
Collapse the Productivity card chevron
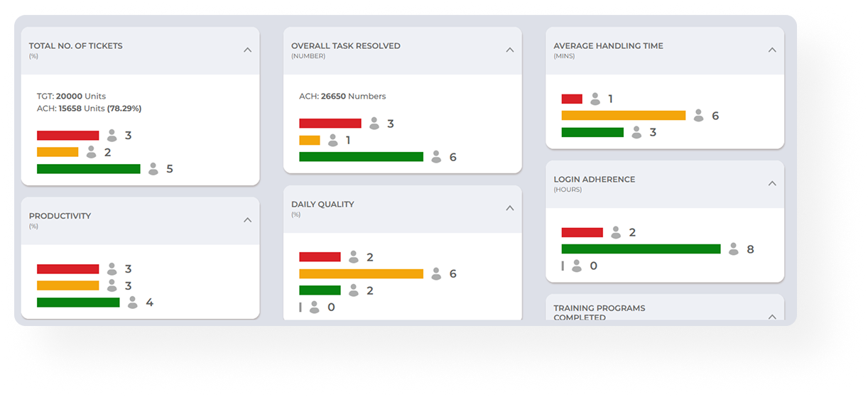[247, 220]
